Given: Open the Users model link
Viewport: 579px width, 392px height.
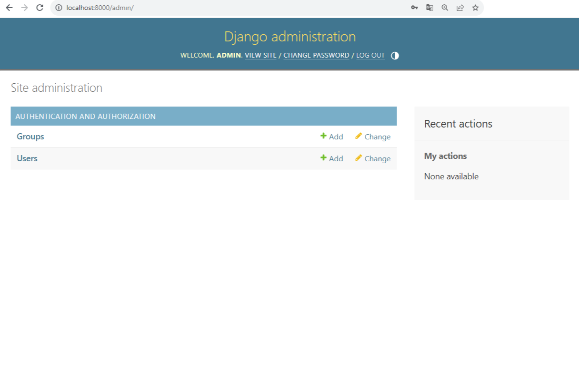Looking at the screenshot, I should pyautogui.click(x=27, y=158).
